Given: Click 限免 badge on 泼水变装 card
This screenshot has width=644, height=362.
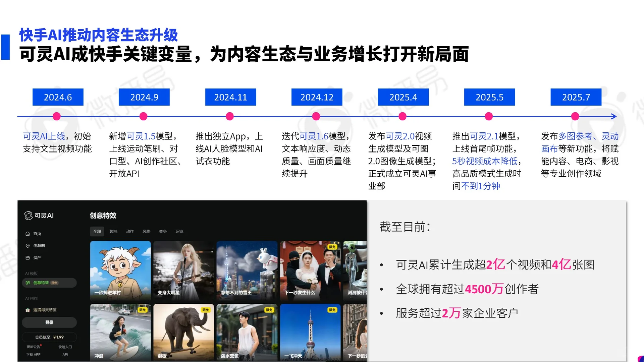Looking at the screenshot, I should tap(269, 310).
